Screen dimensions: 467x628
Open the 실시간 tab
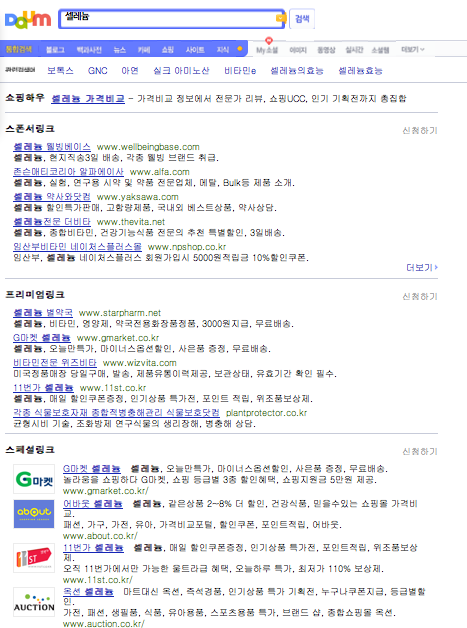pos(354,50)
